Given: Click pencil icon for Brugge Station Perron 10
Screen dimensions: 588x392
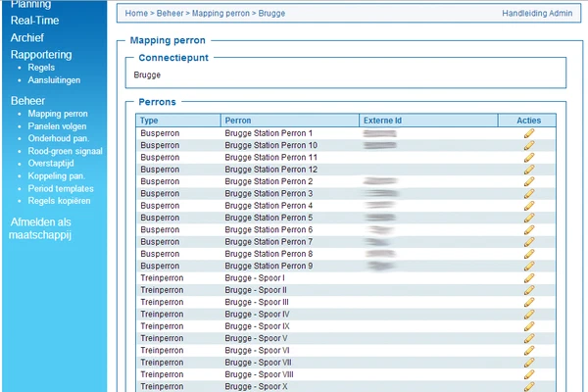Looking at the screenshot, I should point(529,145).
